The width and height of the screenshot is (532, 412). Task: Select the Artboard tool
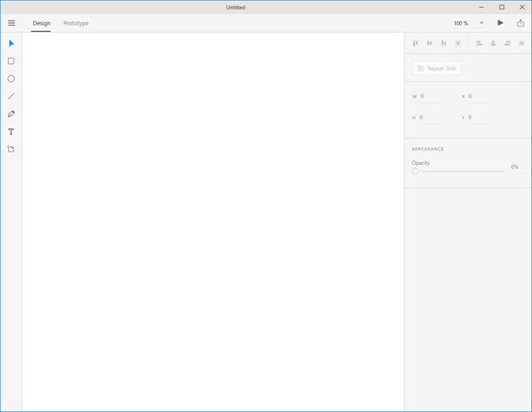coord(11,149)
